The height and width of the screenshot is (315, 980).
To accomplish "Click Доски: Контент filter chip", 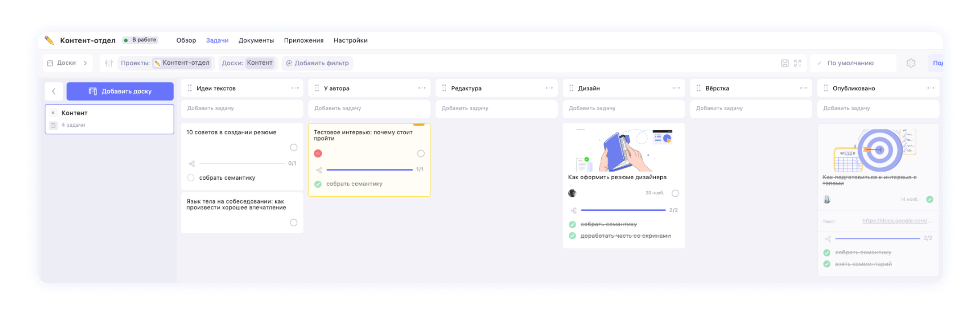I will coord(248,63).
